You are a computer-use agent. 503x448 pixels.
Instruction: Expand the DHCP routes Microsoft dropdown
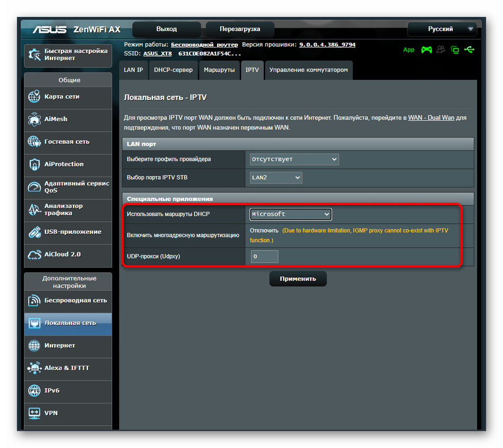pyautogui.click(x=291, y=214)
